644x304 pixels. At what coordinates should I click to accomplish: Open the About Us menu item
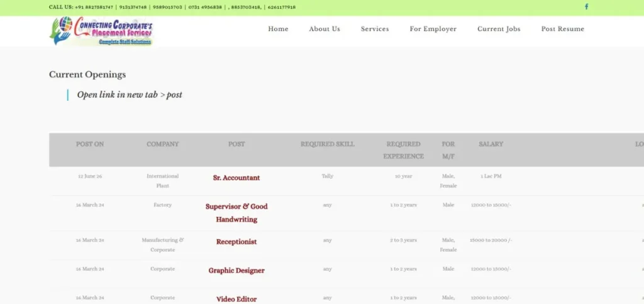pyautogui.click(x=325, y=29)
